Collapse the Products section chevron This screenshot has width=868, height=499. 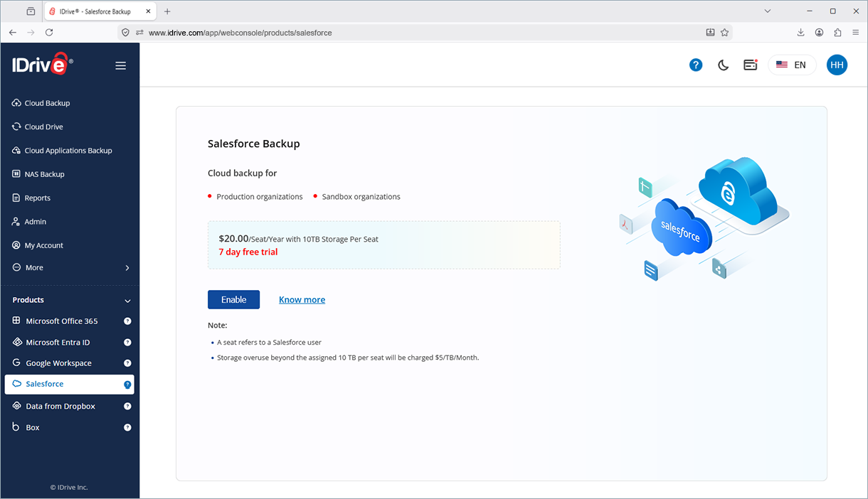[x=127, y=301]
